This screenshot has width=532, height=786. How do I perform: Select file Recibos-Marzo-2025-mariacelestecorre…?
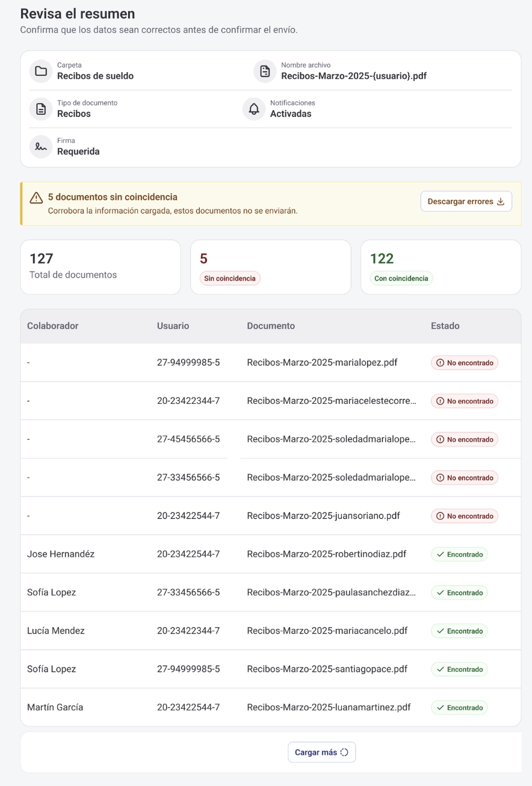pos(332,401)
